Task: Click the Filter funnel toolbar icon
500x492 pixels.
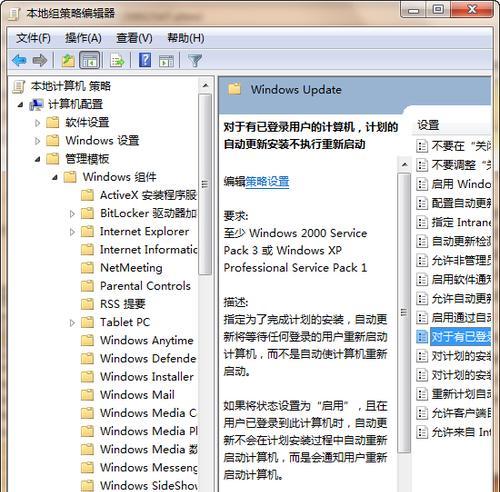Action: [x=195, y=61]
